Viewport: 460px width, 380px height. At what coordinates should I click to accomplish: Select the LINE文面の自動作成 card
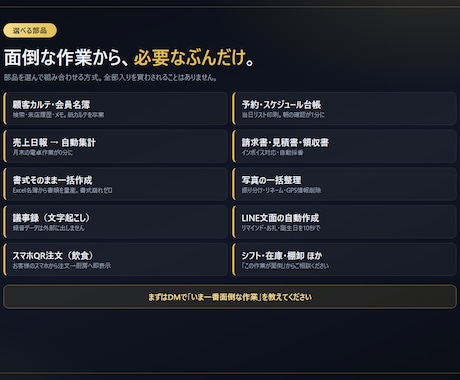tap(344, 222)
